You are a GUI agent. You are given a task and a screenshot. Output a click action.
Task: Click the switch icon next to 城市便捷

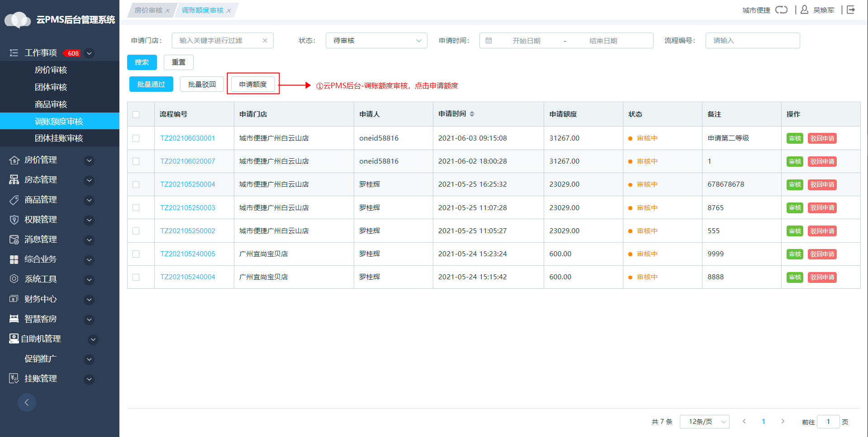781,9
